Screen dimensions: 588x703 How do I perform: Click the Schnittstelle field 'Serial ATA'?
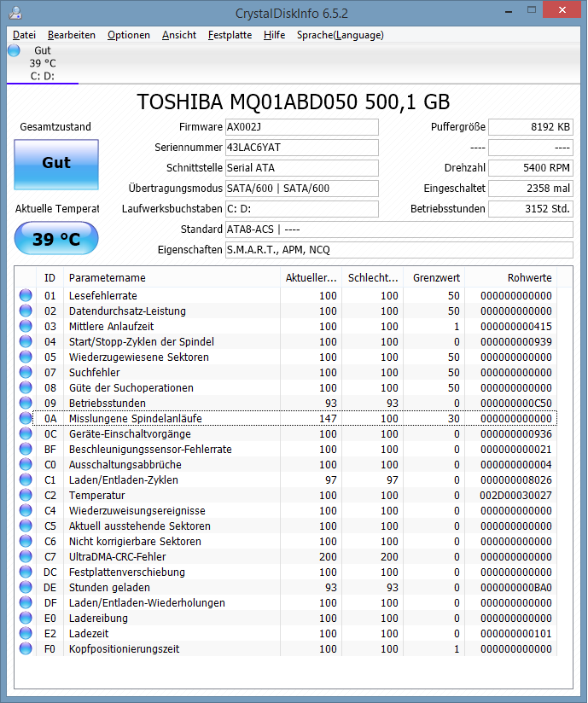(x=302, y=168)
